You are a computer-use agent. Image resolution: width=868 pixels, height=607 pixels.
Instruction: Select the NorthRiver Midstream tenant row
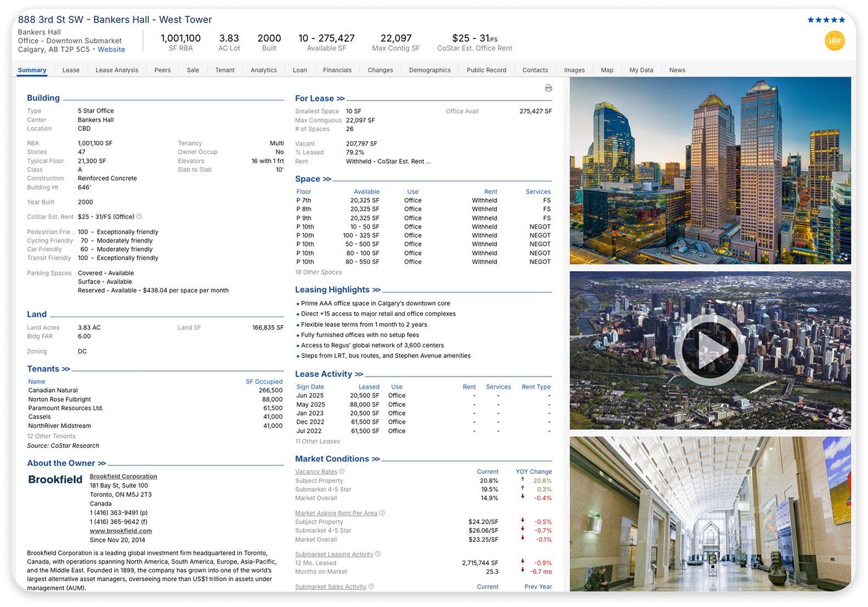pos(155,426)
